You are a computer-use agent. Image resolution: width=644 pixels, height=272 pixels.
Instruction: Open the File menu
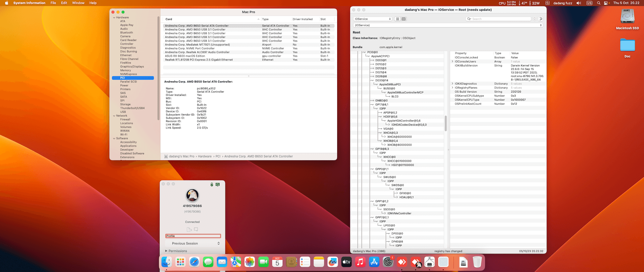tap(53, 3)
